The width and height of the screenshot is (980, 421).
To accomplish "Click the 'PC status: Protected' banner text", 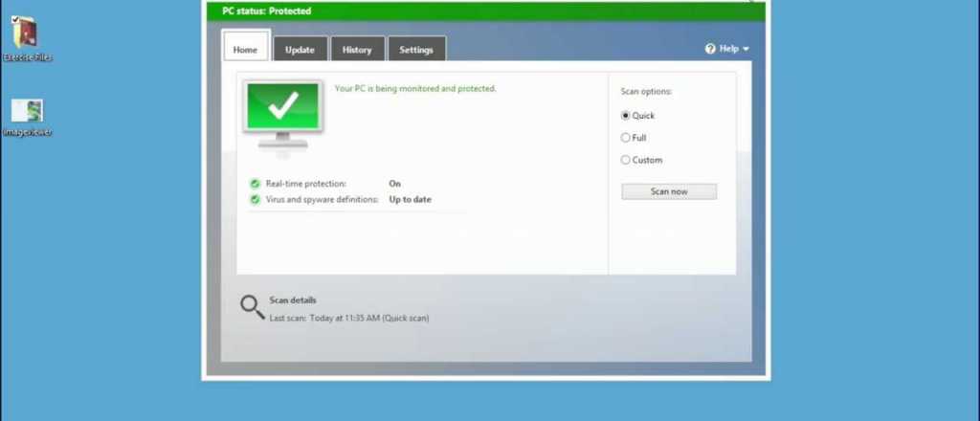I will click(x=267, y=11).
